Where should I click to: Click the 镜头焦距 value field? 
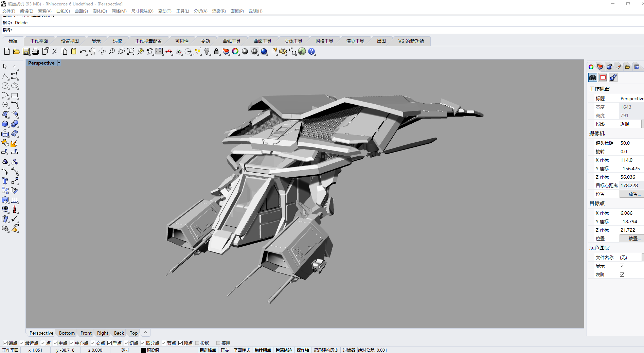pos(630,143)
